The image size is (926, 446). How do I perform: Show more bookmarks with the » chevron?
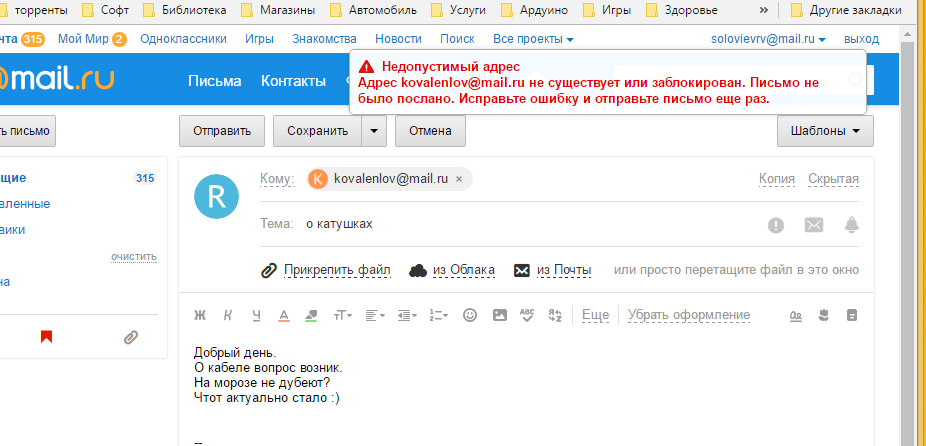point(764,10)
